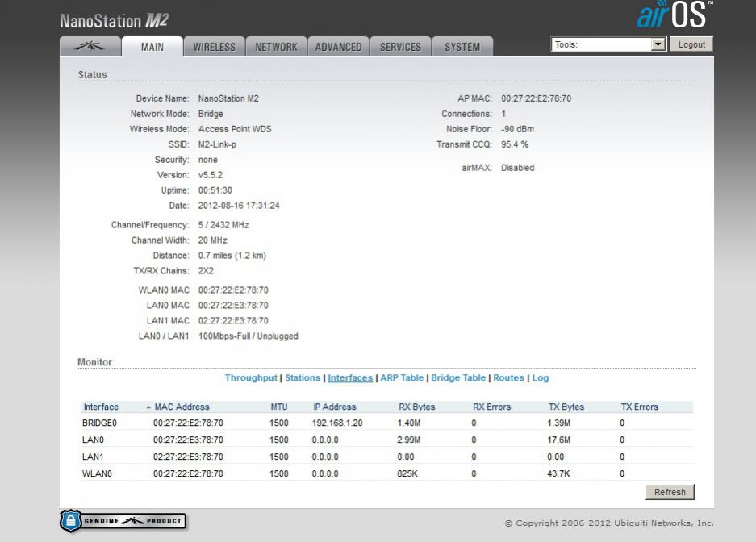This screenshot has height=542, width=756.
Task: Click the Ubiquiti copyright notice
Action: pyautogui.click(x=609, y=523)
